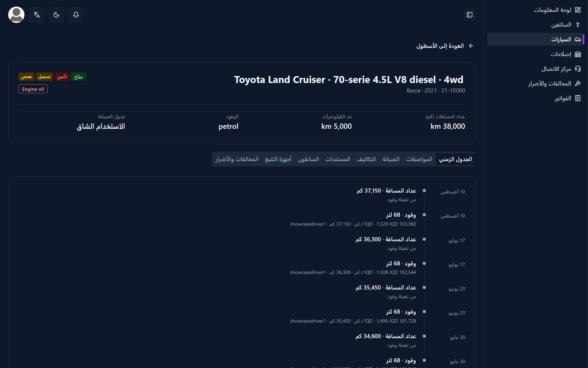Click the green متاح status badge

tap(78, 77)
